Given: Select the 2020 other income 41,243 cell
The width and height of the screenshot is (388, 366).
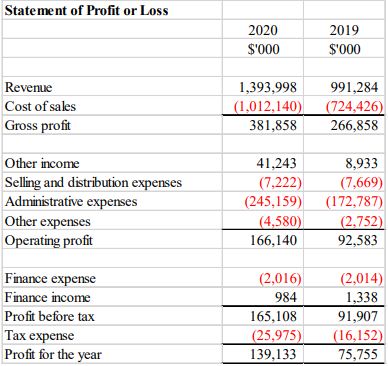Looking at the screenshot, I should point(263,163).
